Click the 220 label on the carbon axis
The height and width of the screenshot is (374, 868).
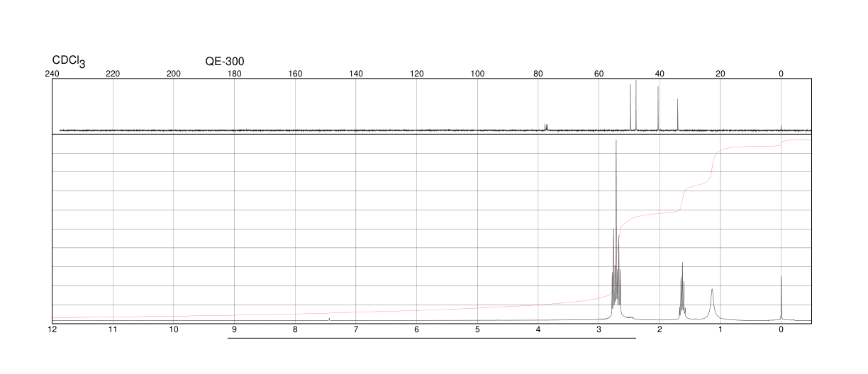113,74
